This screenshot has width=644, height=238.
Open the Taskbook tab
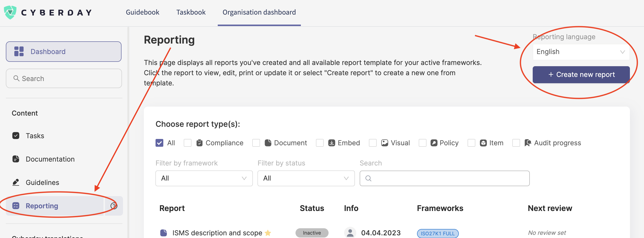pyautogui.click(x=191, y=12)
